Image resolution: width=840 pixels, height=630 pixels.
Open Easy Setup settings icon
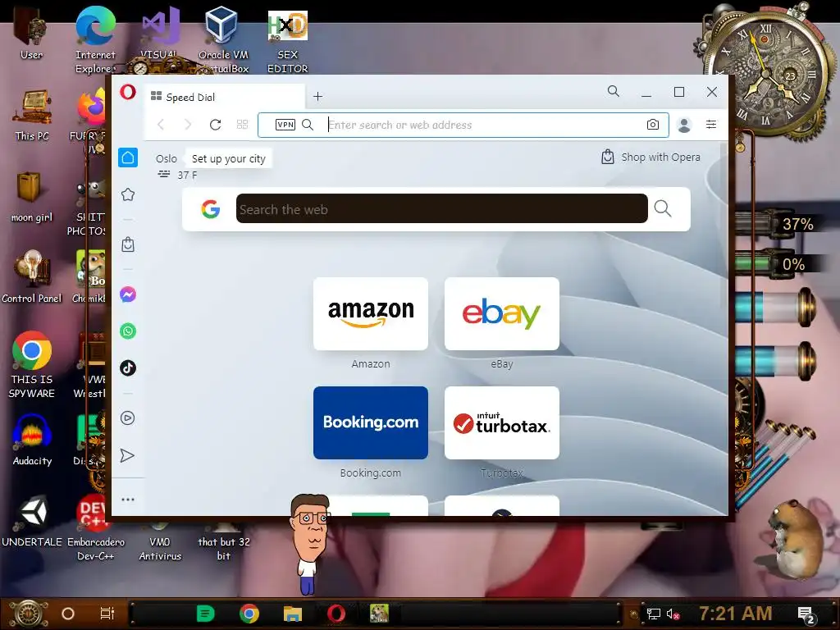[711, 125]
